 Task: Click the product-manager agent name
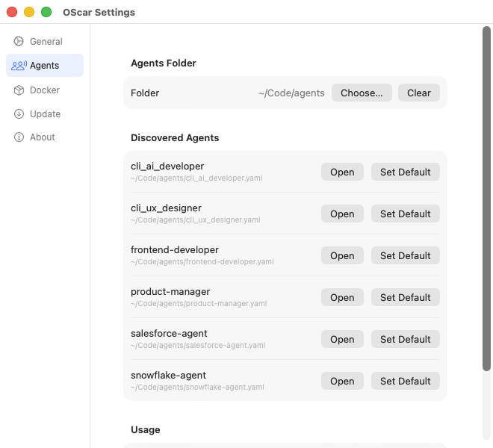tap(170, 291)
